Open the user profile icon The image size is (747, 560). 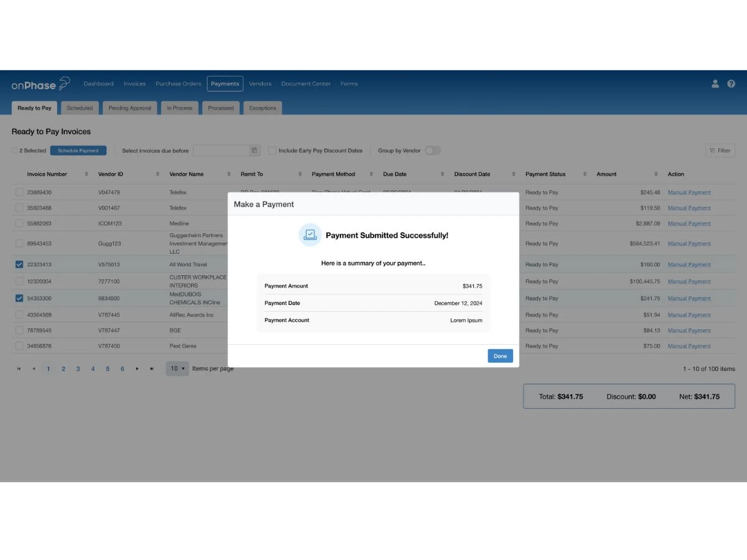coord(715,83)
